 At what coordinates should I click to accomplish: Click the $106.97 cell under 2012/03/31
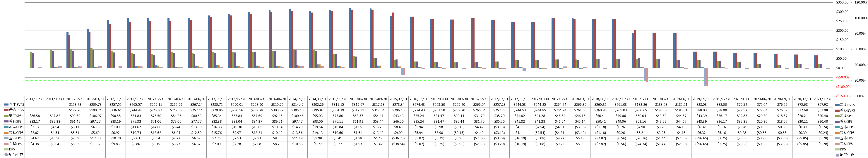coord(95,116)
